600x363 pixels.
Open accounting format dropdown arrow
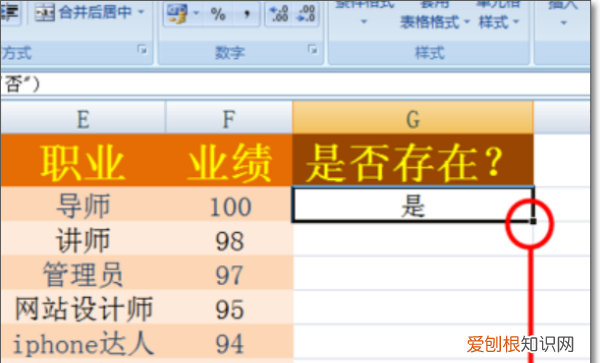tap(196, 14)
